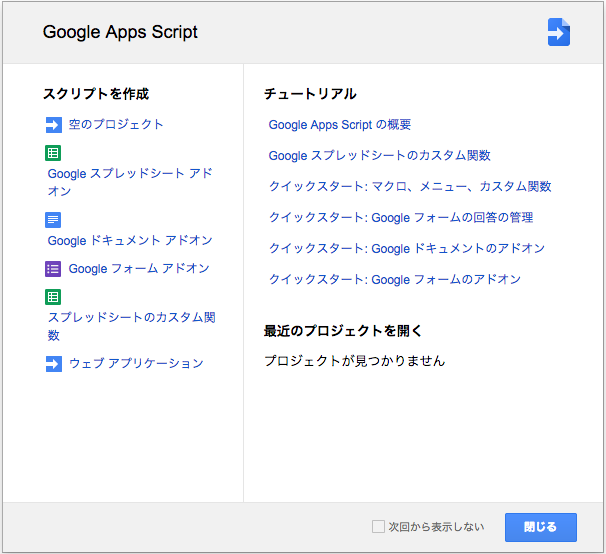Enable the 次回から表示しない checkbox

tap(378, 527)
